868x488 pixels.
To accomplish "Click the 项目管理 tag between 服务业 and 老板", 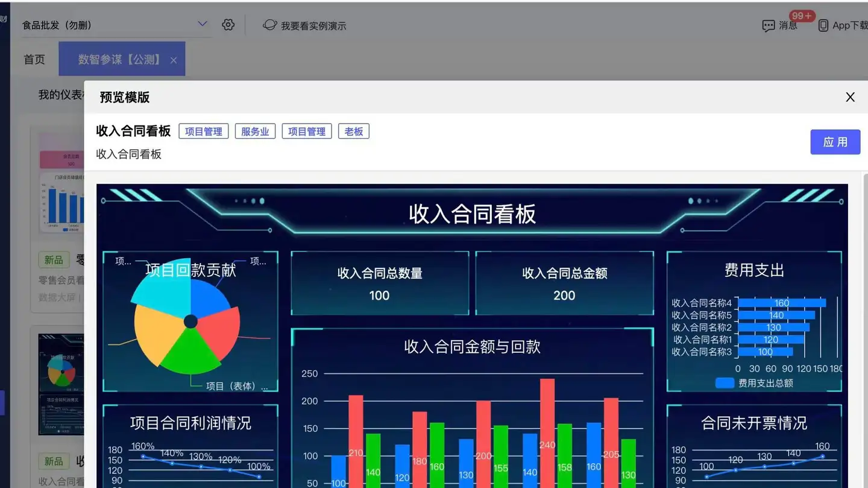I will 307,132.
